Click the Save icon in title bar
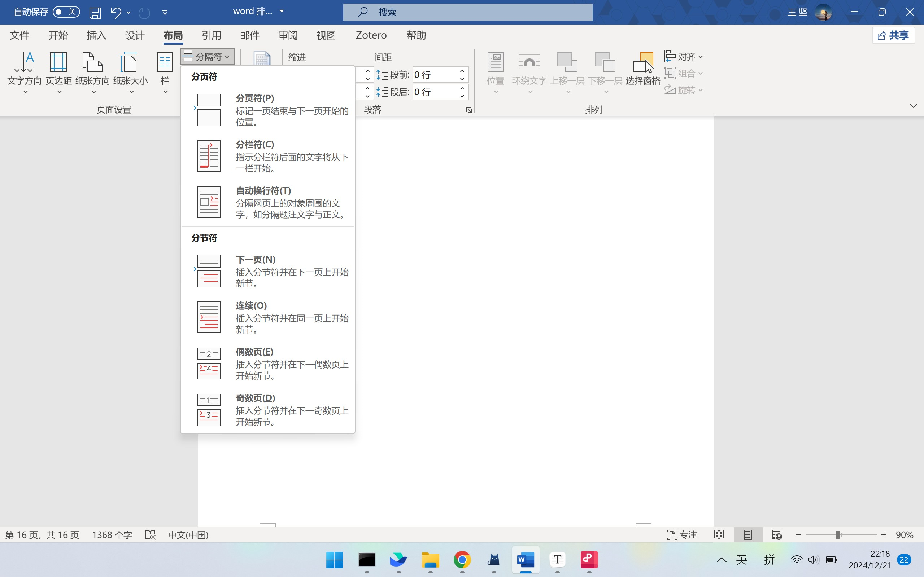Image resolution: width=924 pixels, height=577 pixels. [95, 13]
